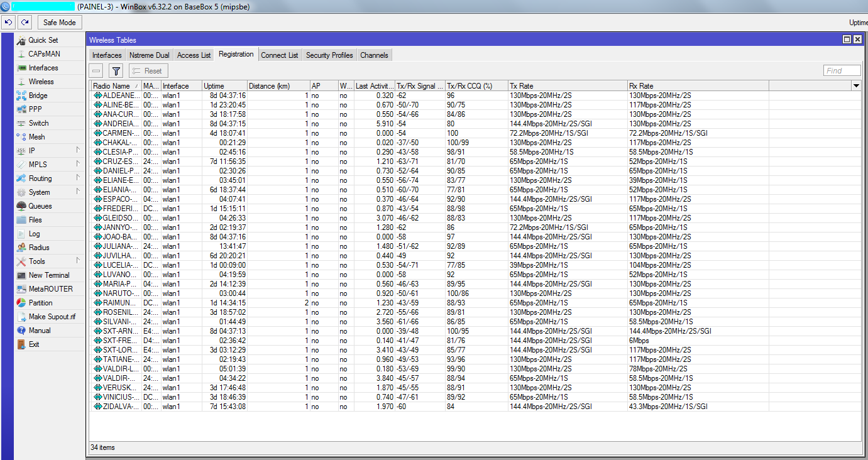
Task: Select the VINICIUS registration row
Action: point(475,397)
